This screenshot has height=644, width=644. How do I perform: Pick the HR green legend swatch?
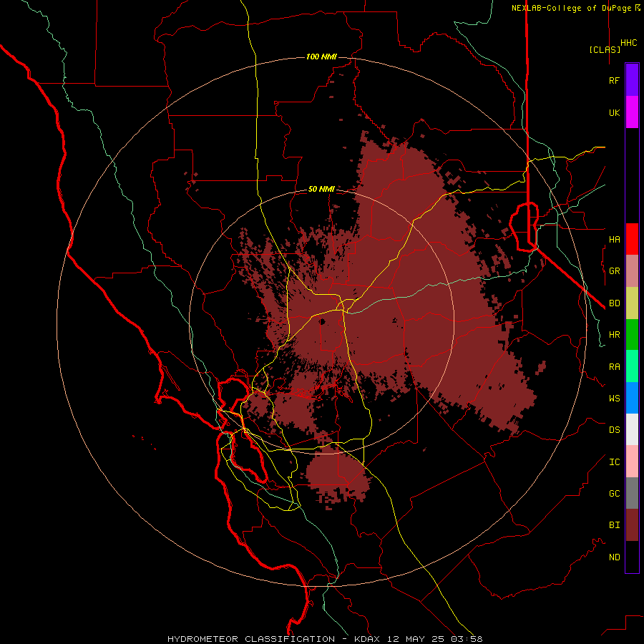click(x=632, y=335)
